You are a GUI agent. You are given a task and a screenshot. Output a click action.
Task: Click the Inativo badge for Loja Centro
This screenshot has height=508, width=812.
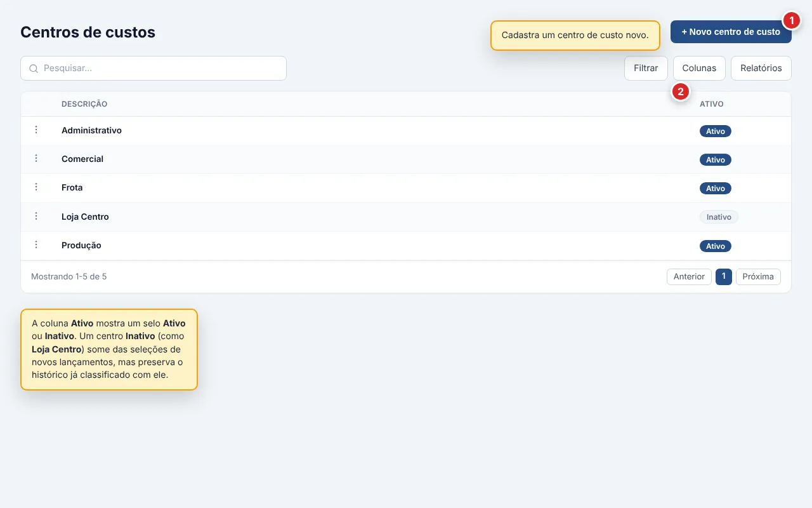point(719,217)
